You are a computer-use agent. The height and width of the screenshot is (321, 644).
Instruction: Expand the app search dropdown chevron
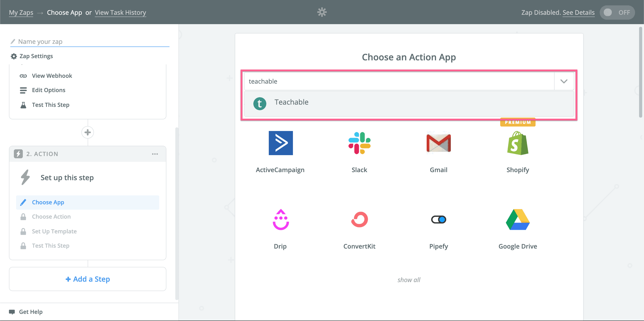pyautogui.click(x=564, y=81)
